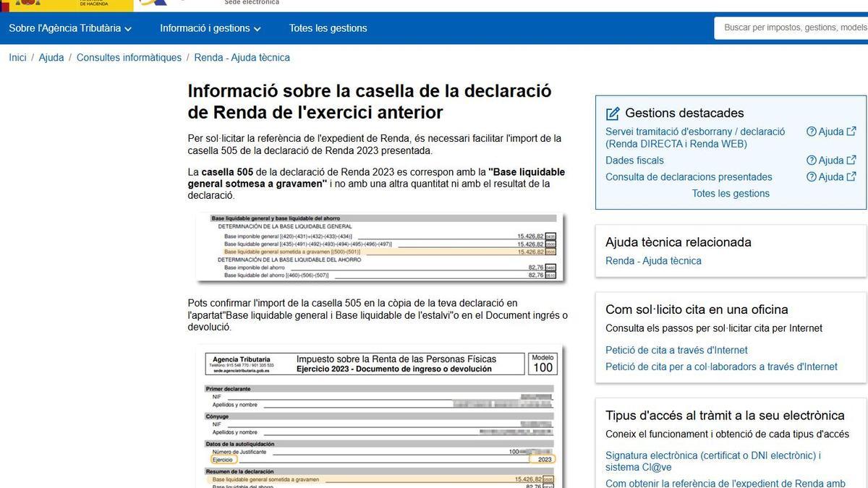Open the Consultes informàtiques breadcrumb item
Image resolution: width=868 pixels, height=488 pixels.
pos(128,57)
